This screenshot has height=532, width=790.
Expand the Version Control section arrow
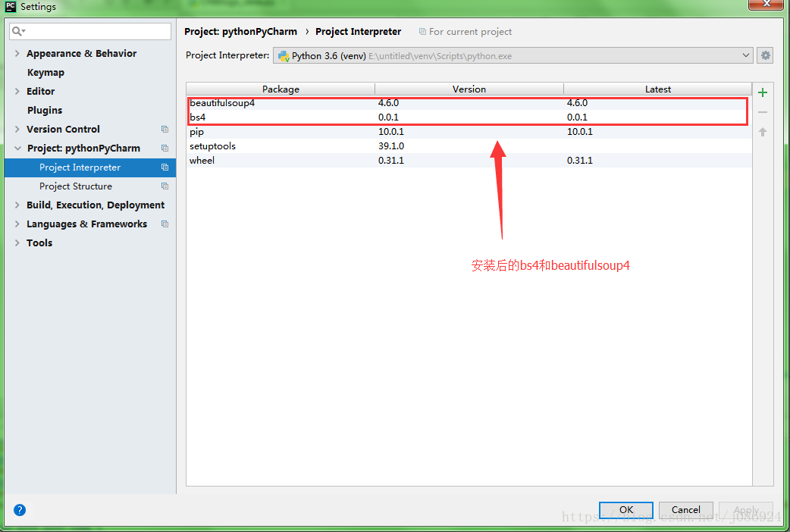17,129
